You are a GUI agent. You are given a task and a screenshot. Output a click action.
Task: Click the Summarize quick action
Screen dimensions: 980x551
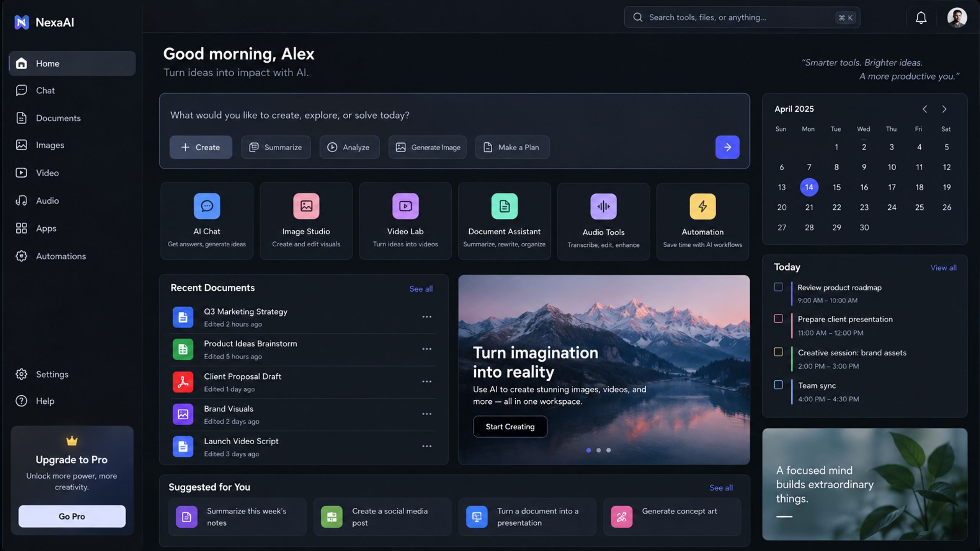[276, 147]
